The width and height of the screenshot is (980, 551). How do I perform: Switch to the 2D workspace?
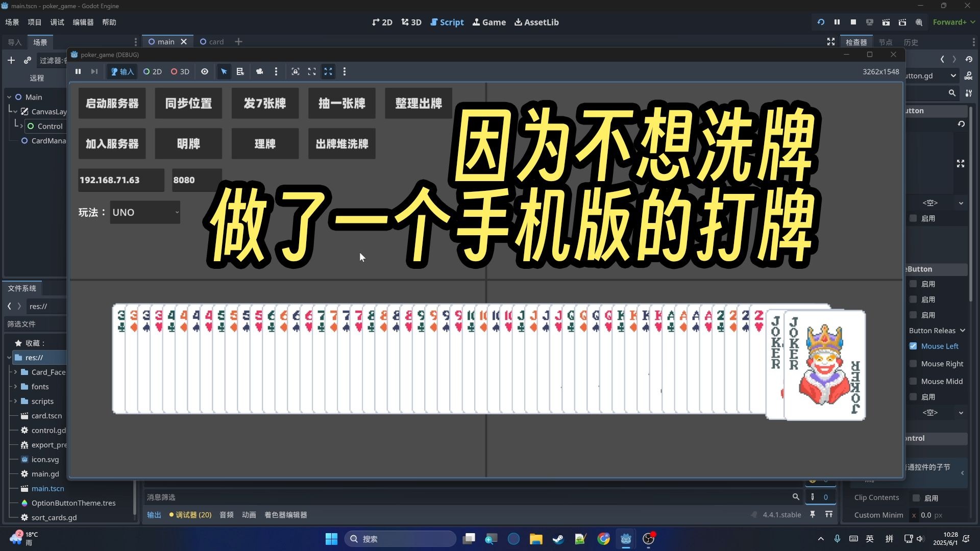382,22
